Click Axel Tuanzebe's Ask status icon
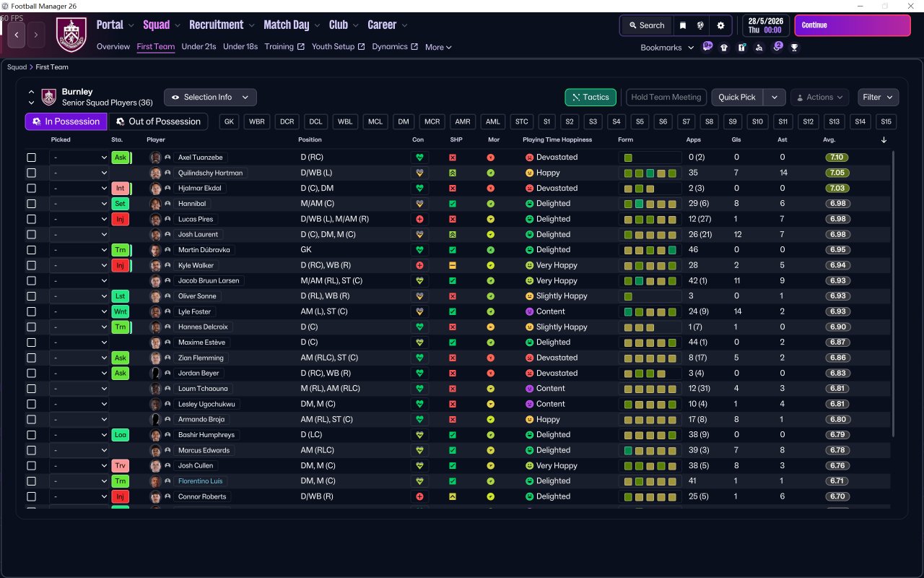This screenshot has width=924, height=578. (121, 158)
